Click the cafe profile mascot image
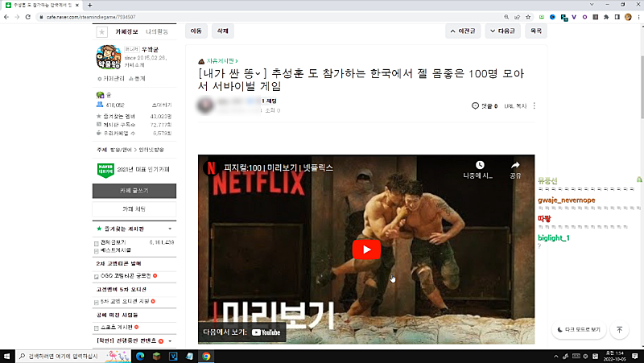Image resolution: width=644 pixels, height=363 pixels. click(109, 56)
